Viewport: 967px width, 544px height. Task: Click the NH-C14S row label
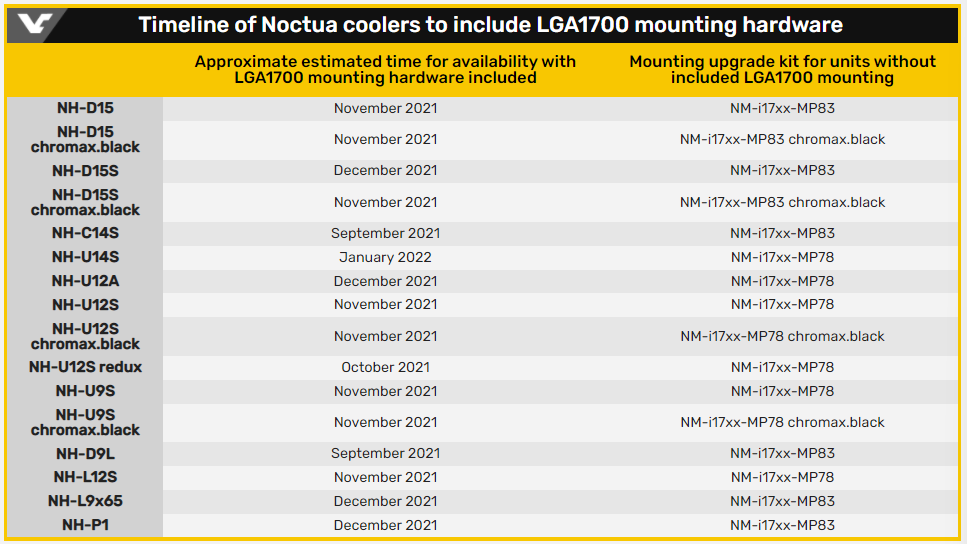tap(85, 233)
